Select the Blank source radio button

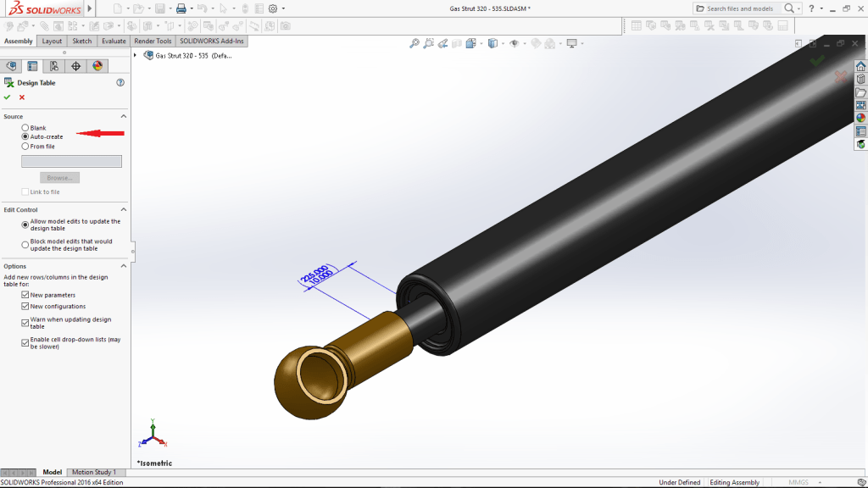(x=25, y=128)
